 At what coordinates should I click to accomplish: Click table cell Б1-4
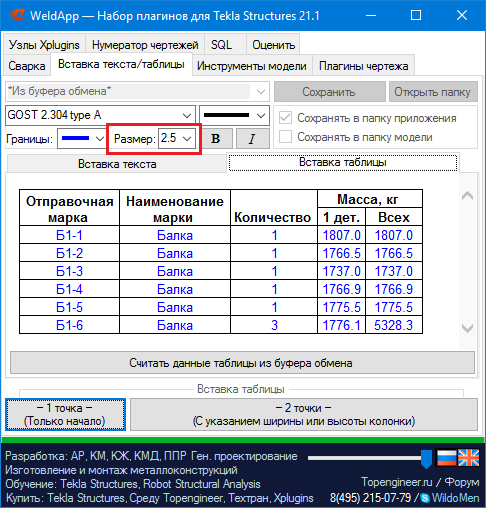69,289
